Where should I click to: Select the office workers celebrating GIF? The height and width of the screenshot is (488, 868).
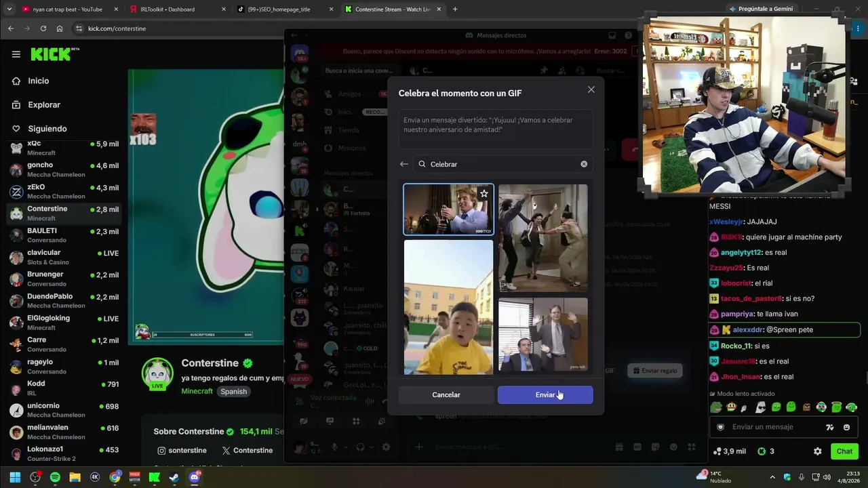pyautogui.click(x=543, y=335)
